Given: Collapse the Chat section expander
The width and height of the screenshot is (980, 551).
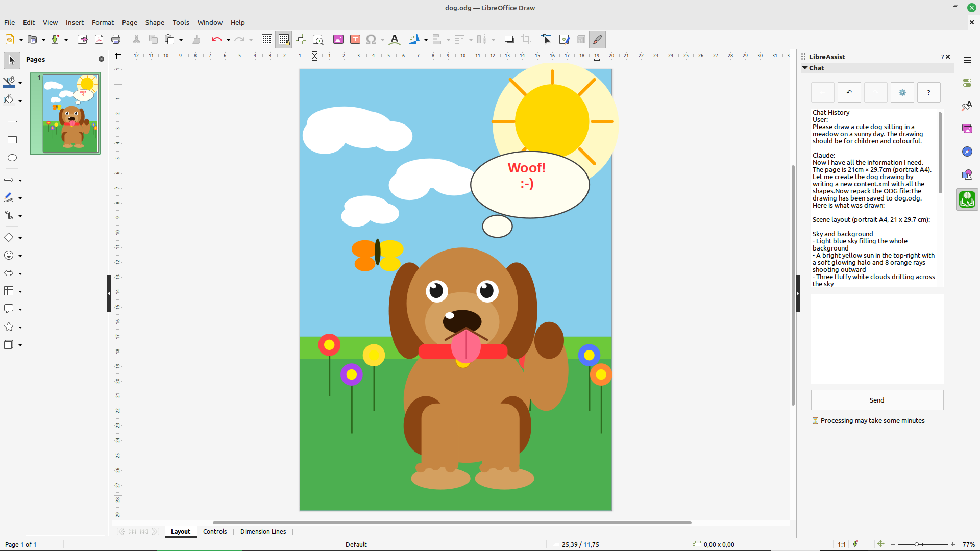Looking at the screenshot, I should pyautogui.click(x=805, y=68).
